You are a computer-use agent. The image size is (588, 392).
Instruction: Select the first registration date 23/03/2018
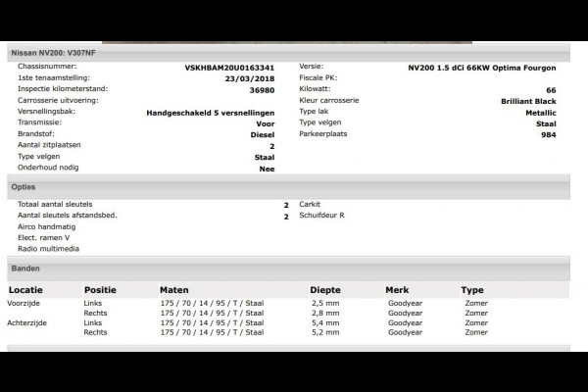(250, 78)
